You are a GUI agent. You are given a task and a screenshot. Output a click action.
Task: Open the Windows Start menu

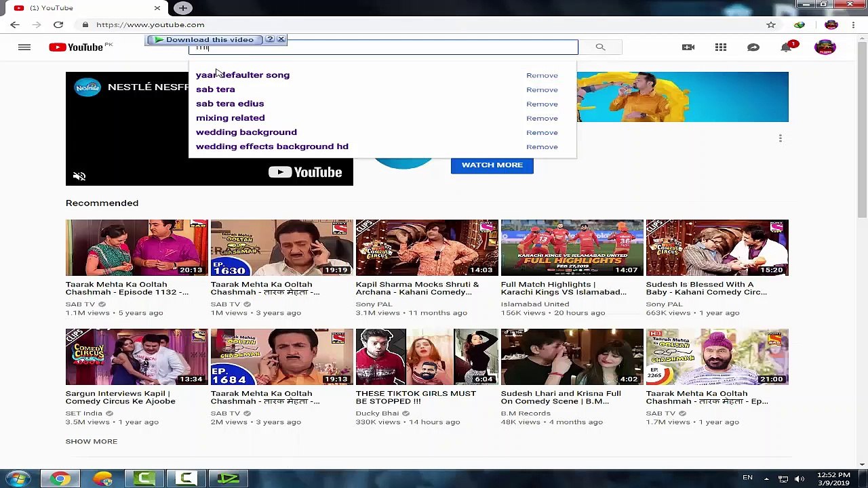point(18,479)
